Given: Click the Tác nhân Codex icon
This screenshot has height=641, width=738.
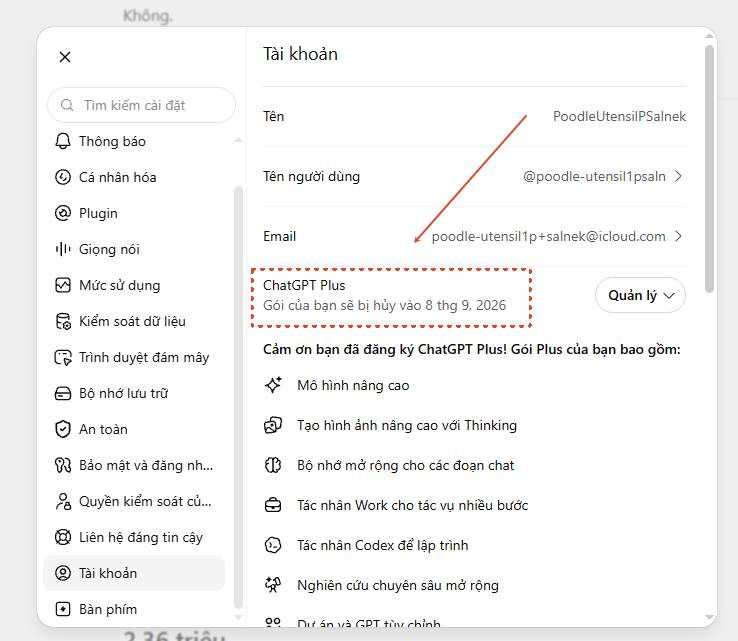Looking at the screenshot, I should [273, 545].
